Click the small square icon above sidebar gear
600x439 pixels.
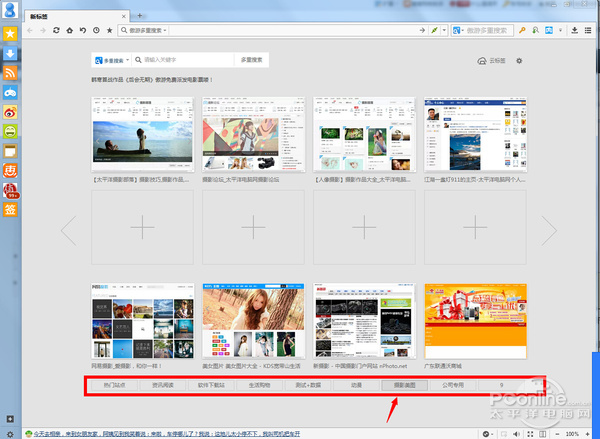[10, 419]
